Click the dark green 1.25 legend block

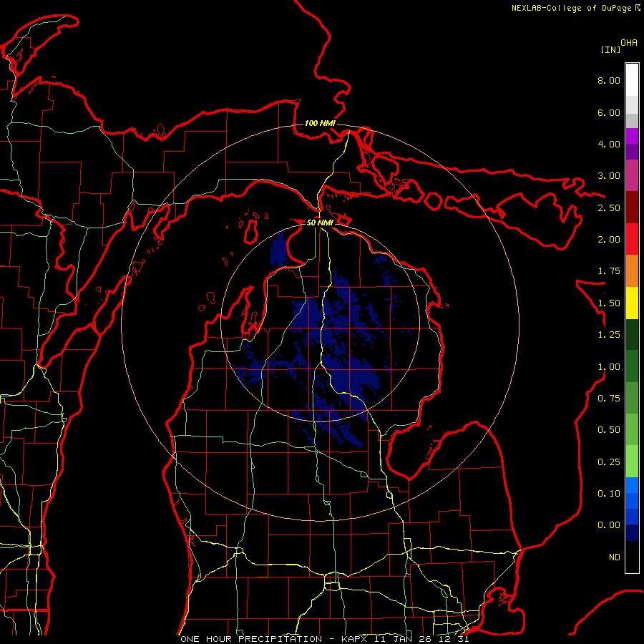pos(632,334)
